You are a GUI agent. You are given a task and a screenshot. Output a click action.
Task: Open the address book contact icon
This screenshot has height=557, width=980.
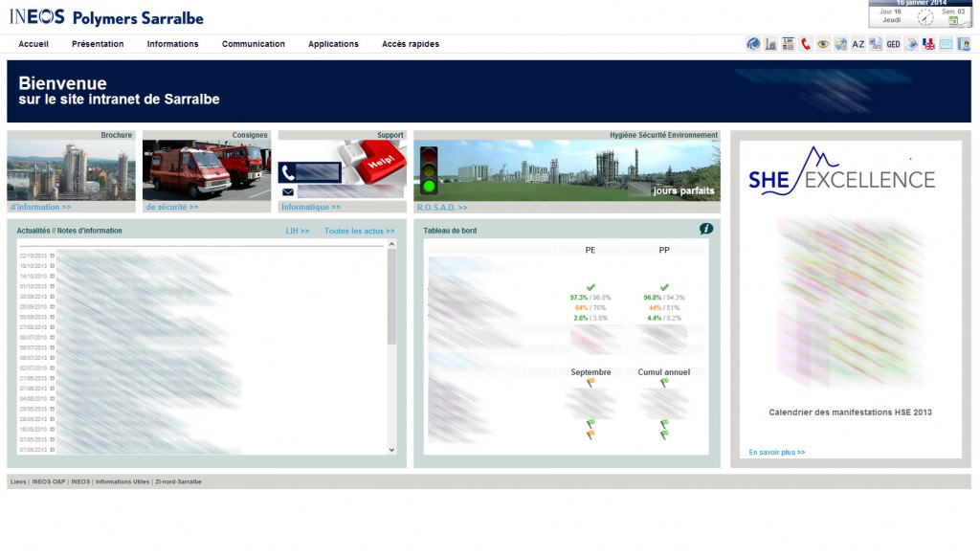click(x=964, y=44)
